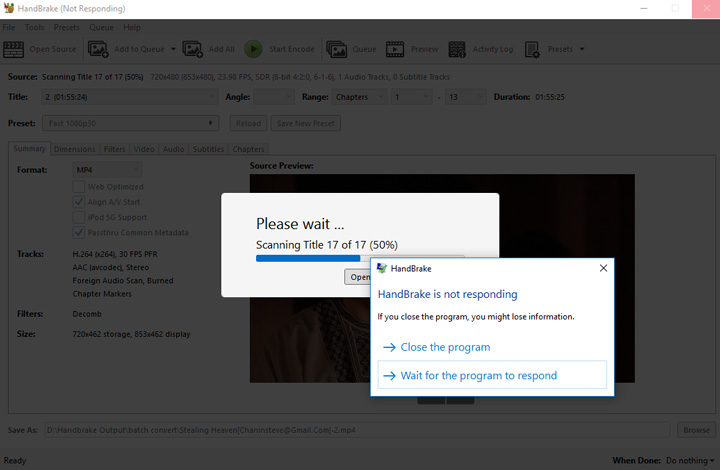Open the Title dropdown showing 2 (01:55:24)

click(x=129, y=97)
